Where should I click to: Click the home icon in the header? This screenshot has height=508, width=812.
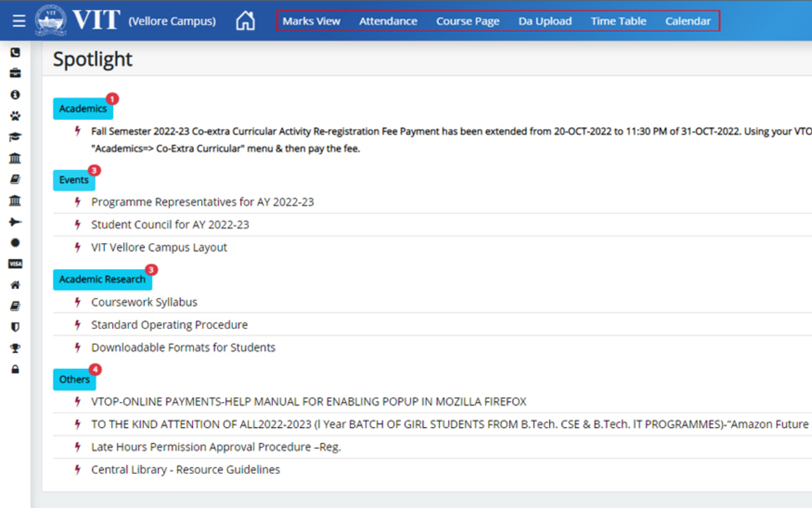[x=245, y=21]
